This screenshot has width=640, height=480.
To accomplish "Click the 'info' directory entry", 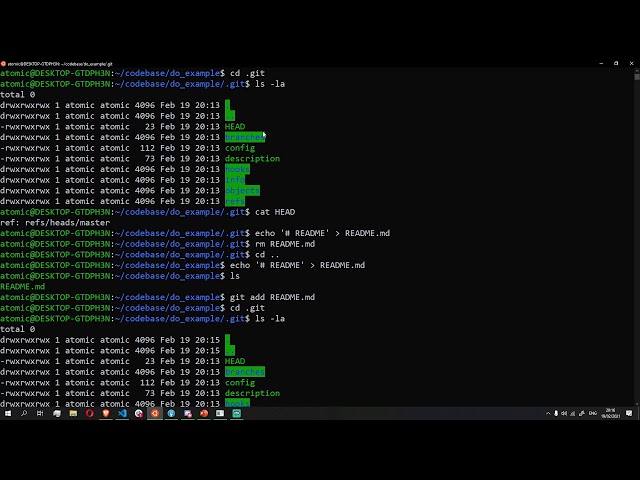I will point(235,180).
